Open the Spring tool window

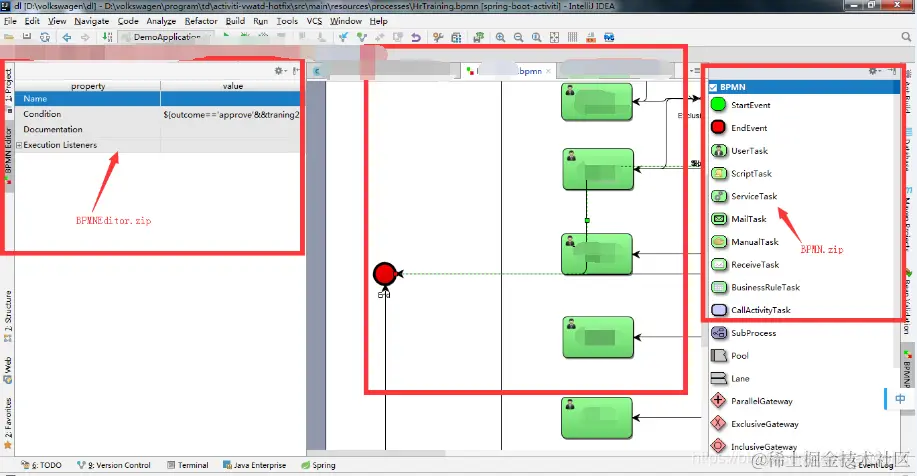[x=318, y=465]
